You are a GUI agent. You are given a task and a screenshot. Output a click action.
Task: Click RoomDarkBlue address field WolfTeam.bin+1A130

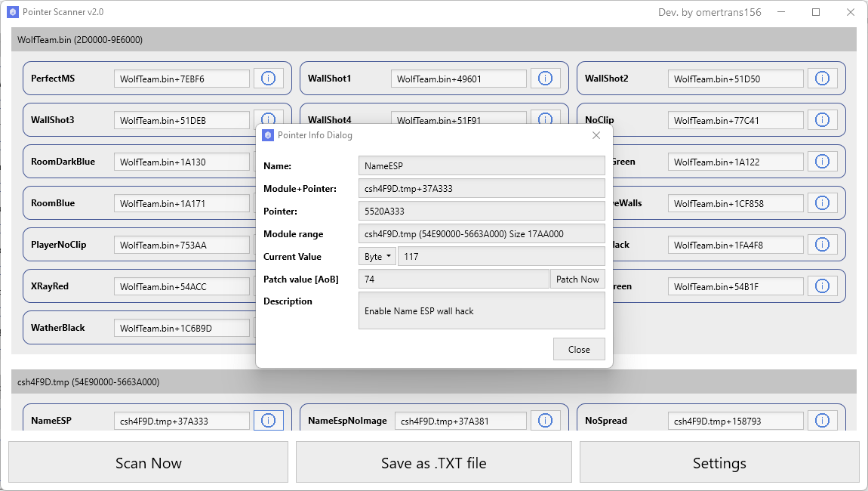182,162
